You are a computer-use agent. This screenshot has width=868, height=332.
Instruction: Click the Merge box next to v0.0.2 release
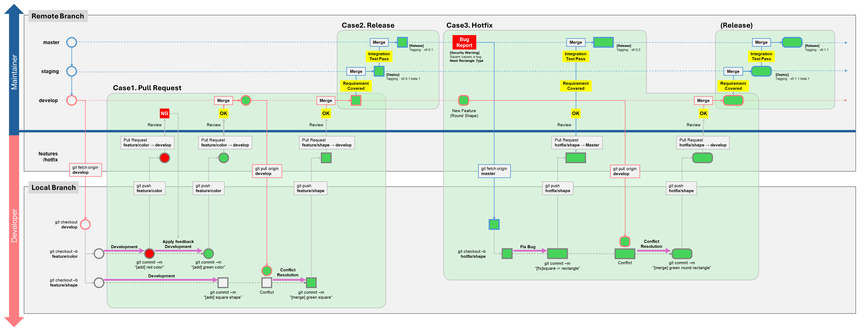click(x=575, y=42)
